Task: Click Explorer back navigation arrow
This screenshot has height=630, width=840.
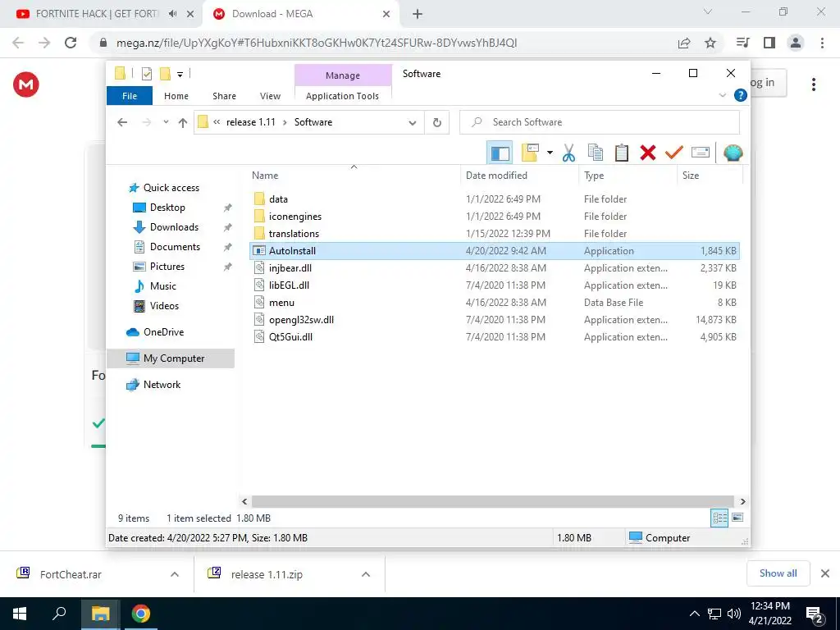Action: click(x=122, y=122)
